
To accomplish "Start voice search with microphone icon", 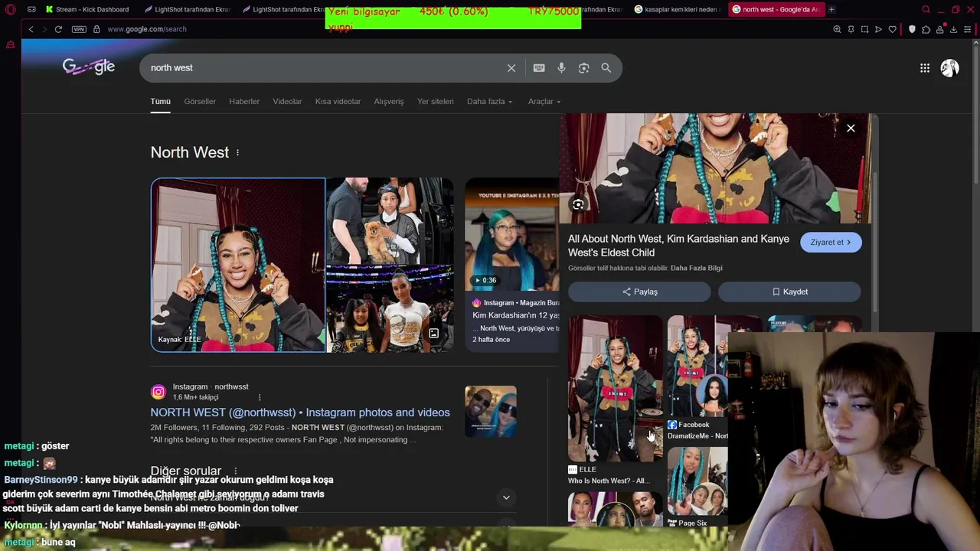I will pos(561,68).
